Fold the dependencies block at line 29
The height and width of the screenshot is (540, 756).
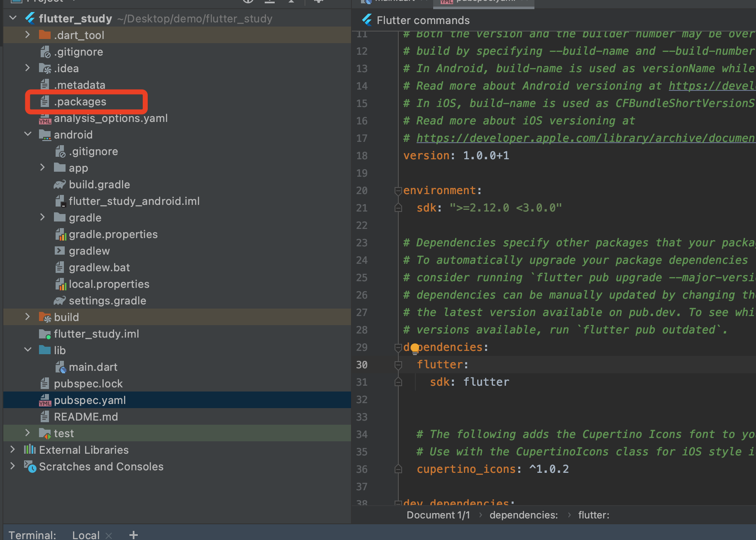398,348
